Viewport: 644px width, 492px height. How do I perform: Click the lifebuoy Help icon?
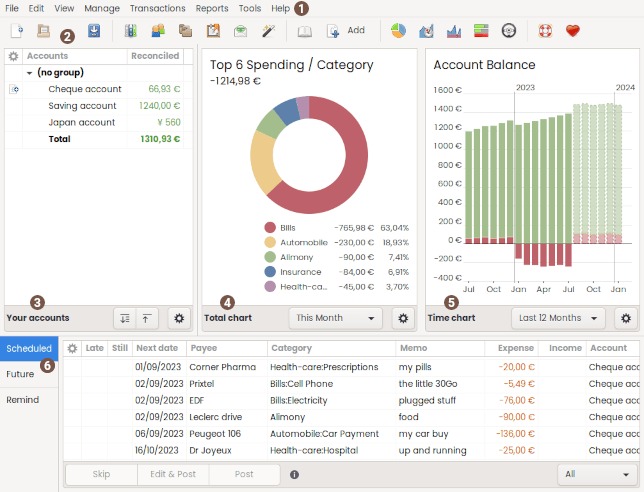pos(545,31)
